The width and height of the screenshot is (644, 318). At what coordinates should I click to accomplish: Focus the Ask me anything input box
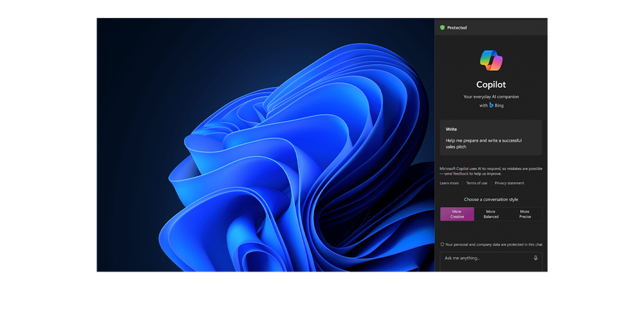click(x=487, y=258)
